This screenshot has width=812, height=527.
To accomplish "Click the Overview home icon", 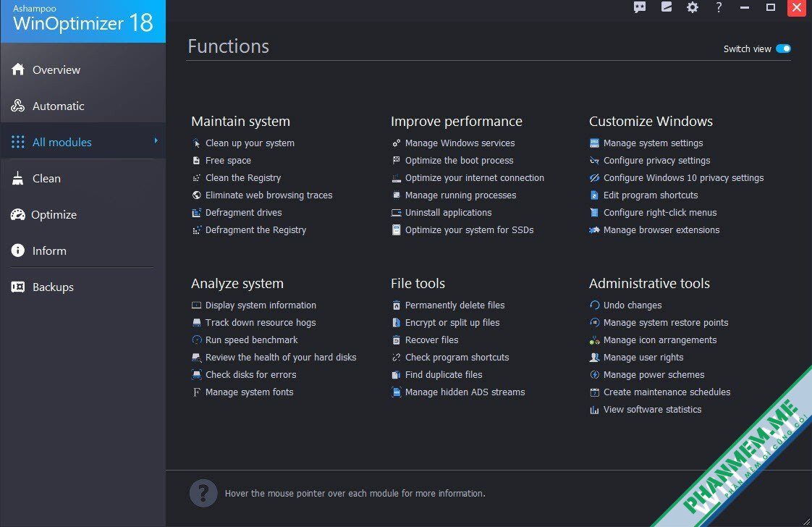I will coord(17,69).
